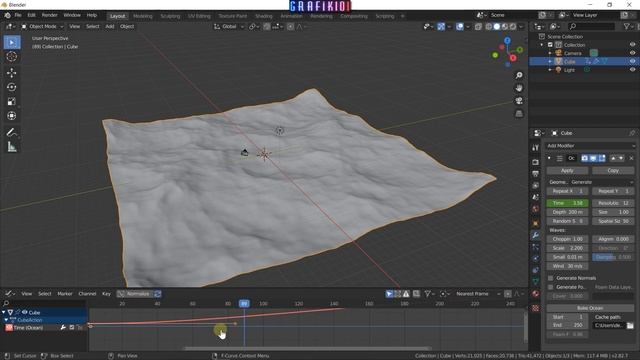
Task: Expand the Collection tree item
Action: 542,45
